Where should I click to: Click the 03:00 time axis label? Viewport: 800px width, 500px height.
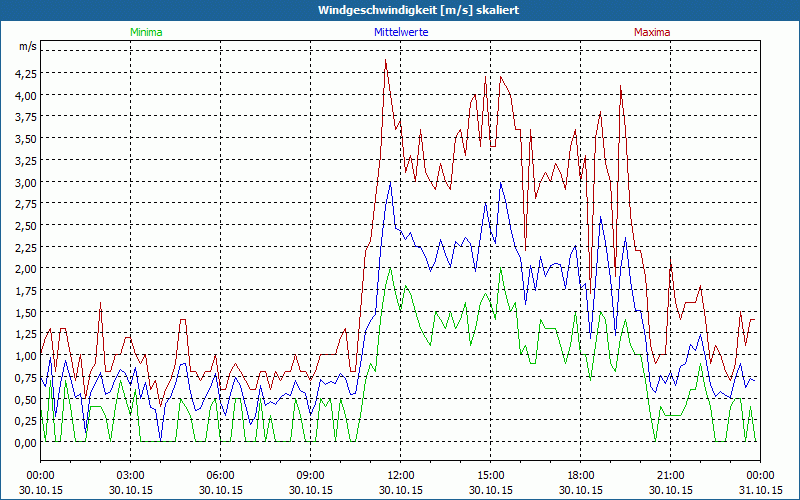tap(131, 476)
